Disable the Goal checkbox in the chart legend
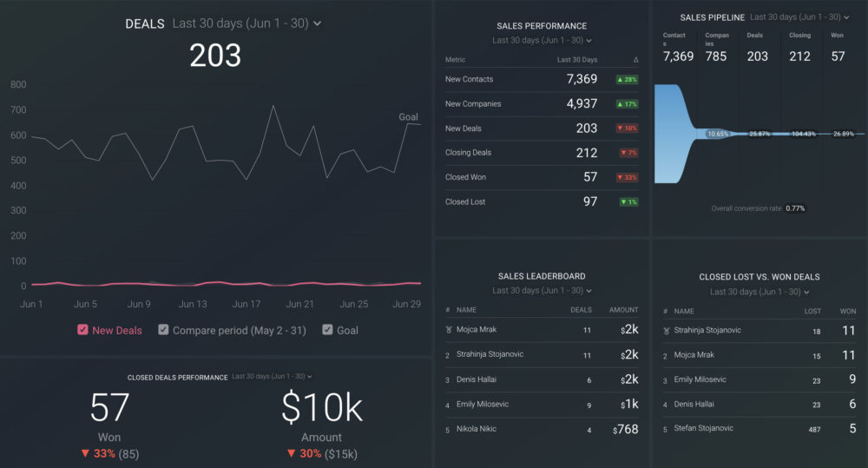Image resolution: width=868 pixels, height=468 pixels. 327,330
